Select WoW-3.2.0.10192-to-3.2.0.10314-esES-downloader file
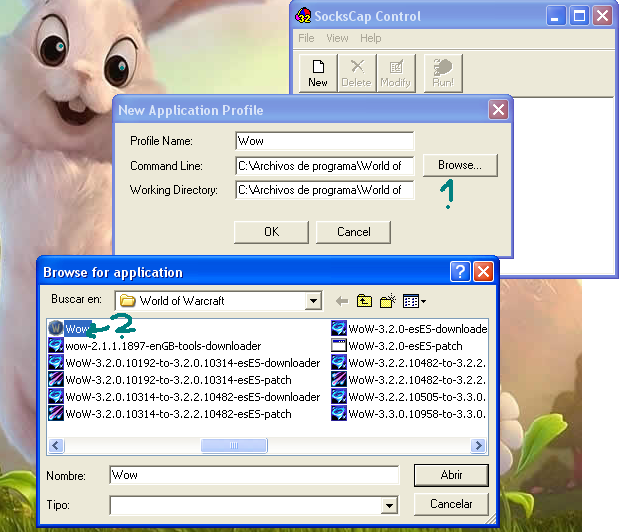Image resolution: width=630 pixels, height=532 pixels. click(x=184, y=363)
